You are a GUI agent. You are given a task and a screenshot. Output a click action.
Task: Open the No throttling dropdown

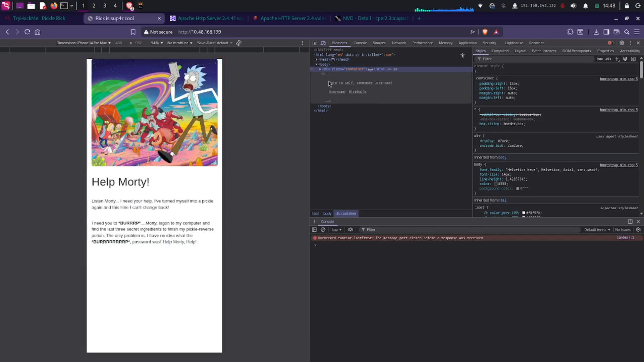pyautogui.click(x=180, y=43)
